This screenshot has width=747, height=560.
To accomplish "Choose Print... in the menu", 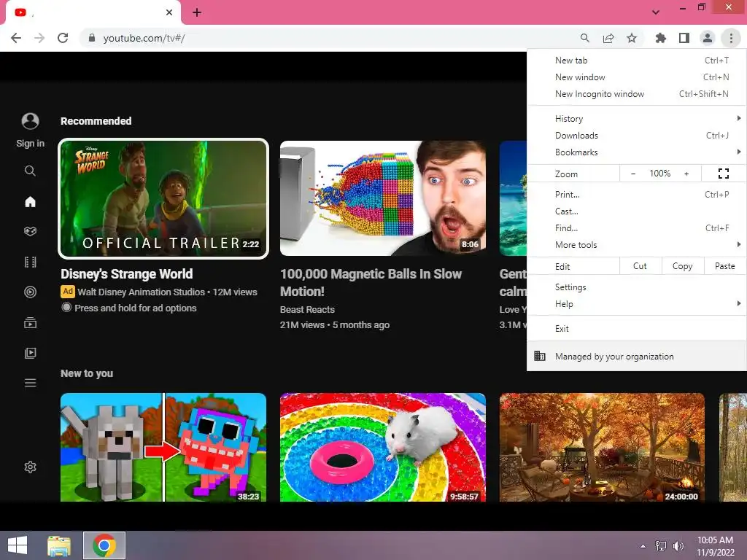I will pos(636,194).
